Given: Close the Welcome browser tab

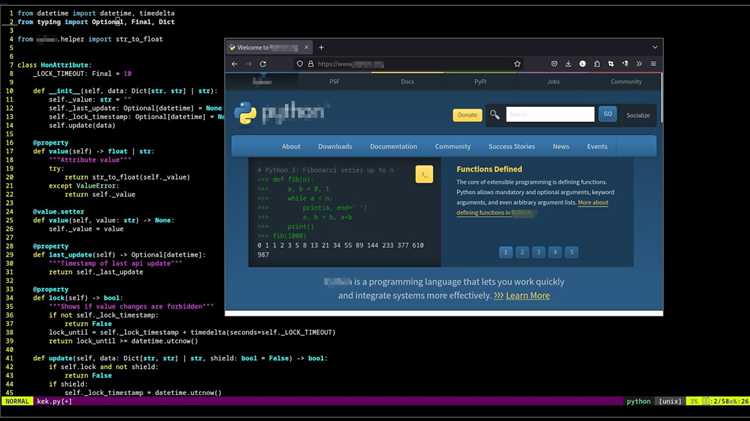Looking at the screenshot, I should (307, 47).
